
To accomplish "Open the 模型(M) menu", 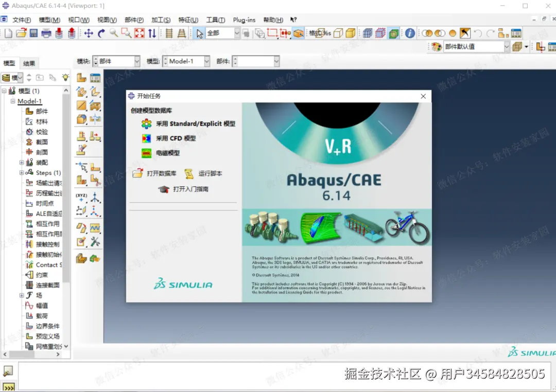I will [x=49, y=20].
